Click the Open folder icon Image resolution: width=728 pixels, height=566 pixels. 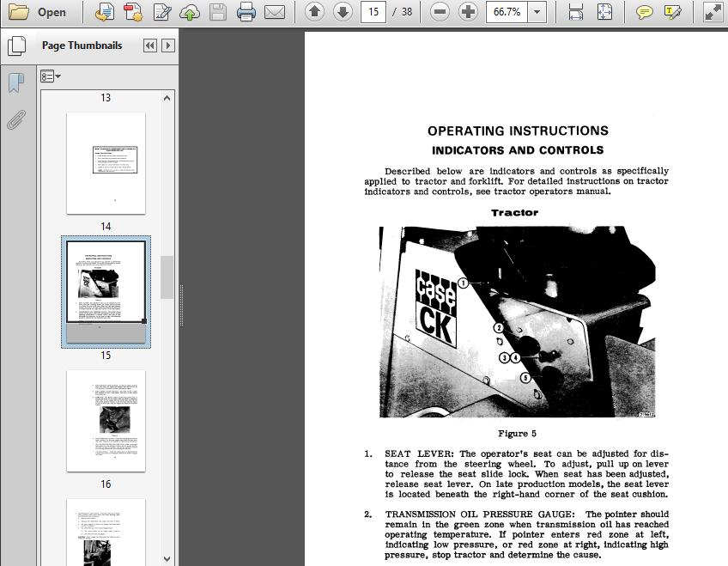tap(19, 12)
